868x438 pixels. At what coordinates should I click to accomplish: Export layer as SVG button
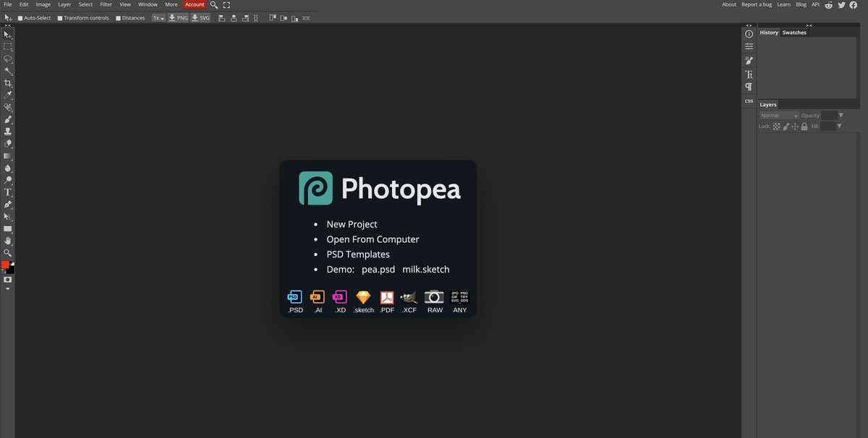coord(200,18)
